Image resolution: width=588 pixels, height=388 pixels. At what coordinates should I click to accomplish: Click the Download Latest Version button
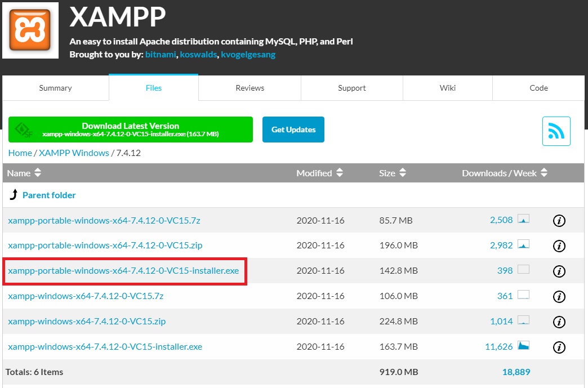click(x=131, y=130)
